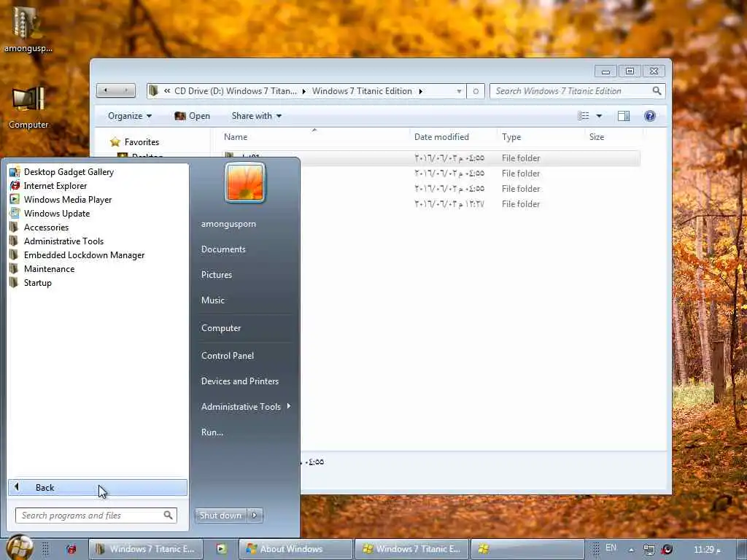Sort by the Date modified column header
The width and height of the screenshot is (747, 560).
(x=452, y=136)
